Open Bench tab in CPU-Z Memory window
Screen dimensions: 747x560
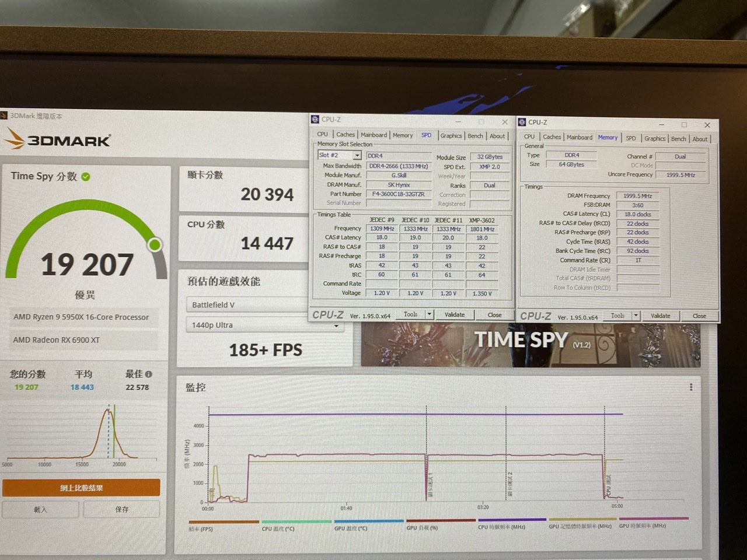coord(679,139)
